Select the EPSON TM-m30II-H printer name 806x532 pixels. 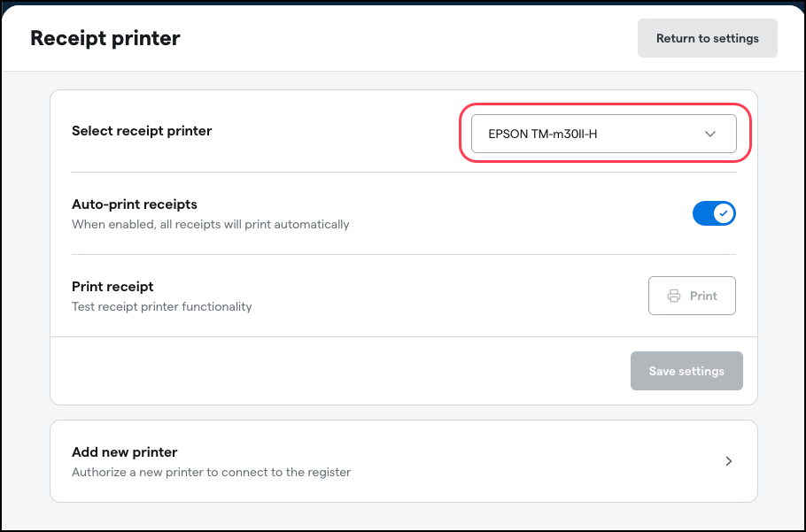541,133
